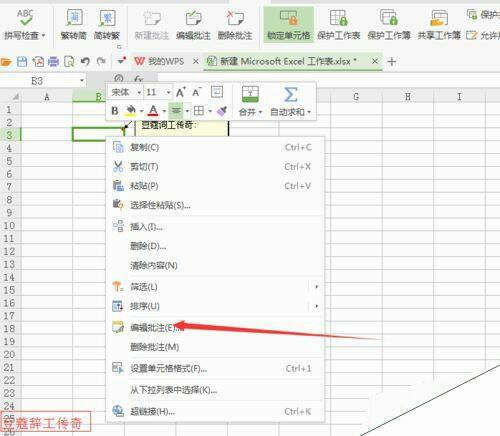Click 删除批注 in the ribbon
Screen dimensions: 500x436
(235, 25)
